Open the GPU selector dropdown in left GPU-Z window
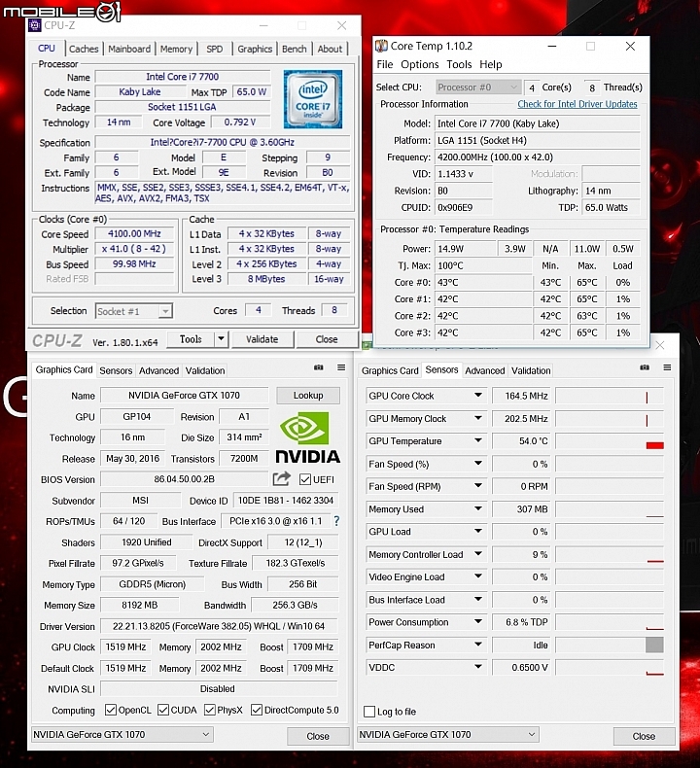The width and height of the screenshot is (700, 768). point(122,734)
